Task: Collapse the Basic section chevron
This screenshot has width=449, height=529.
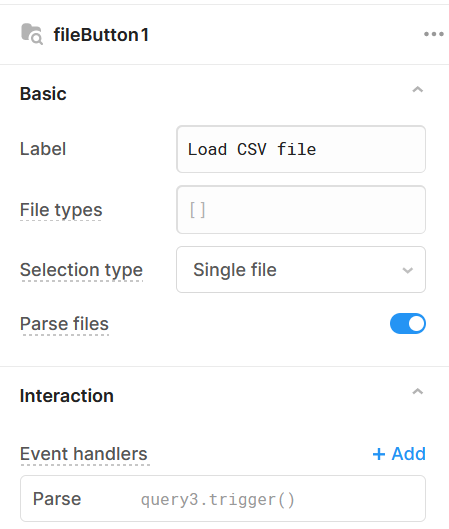Action: point(418,90)
